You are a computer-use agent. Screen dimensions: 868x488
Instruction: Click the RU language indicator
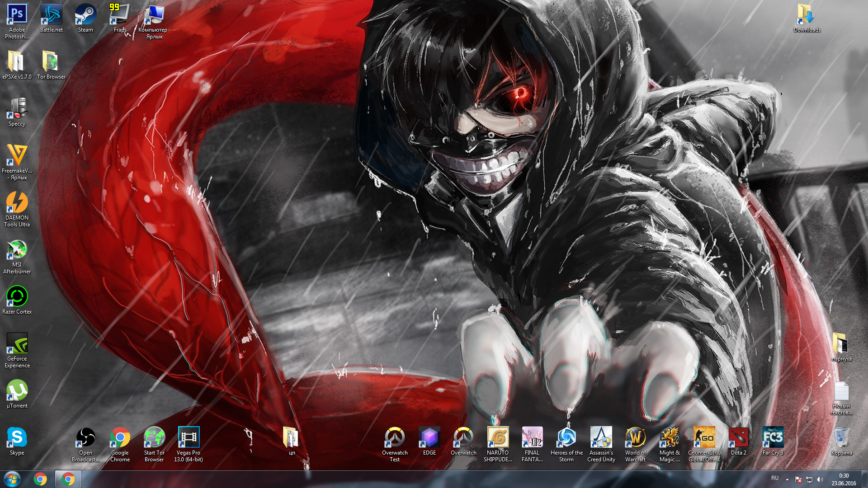(x=774, y=479)
